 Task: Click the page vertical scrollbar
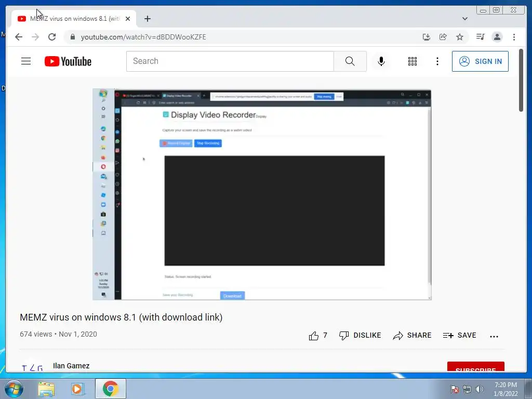coord(521,81)
